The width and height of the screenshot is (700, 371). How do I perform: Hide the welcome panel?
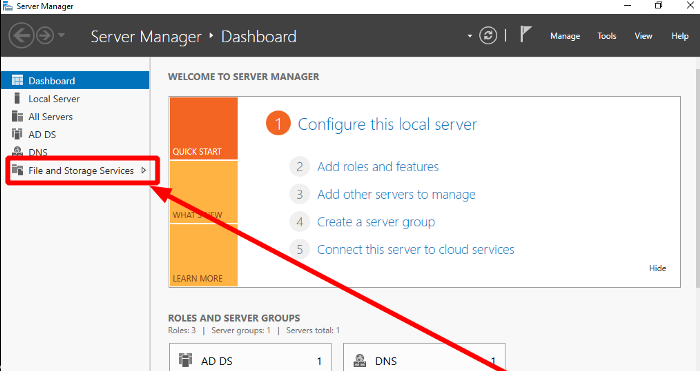(x=657, y=268)
